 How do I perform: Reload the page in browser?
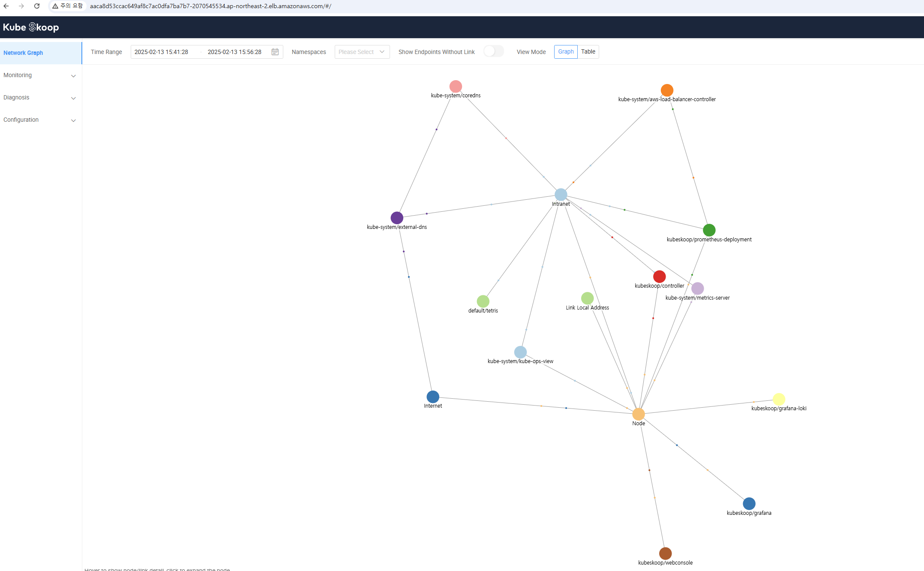37,6
